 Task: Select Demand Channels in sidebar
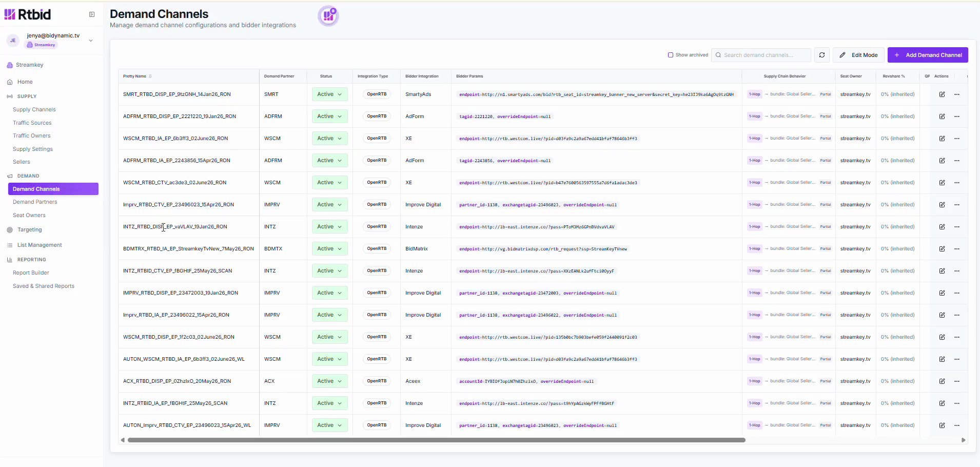pyautogui.click(x=53, y=189)
